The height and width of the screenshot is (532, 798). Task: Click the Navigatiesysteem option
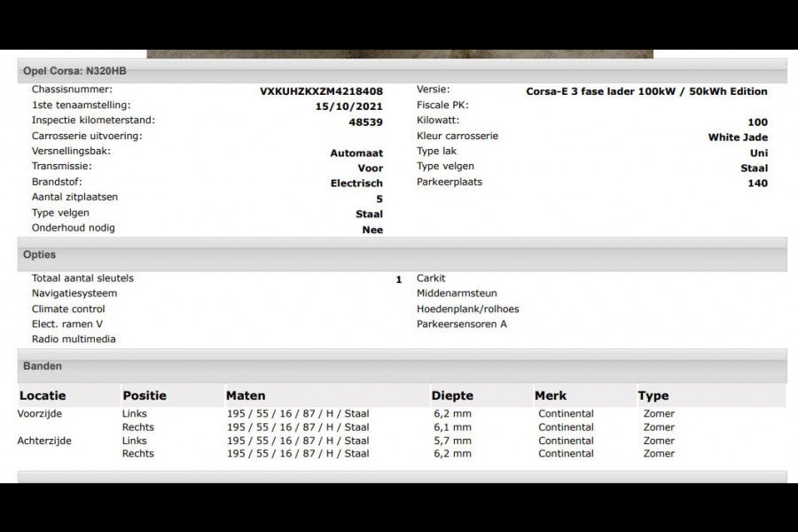[74, 293]
